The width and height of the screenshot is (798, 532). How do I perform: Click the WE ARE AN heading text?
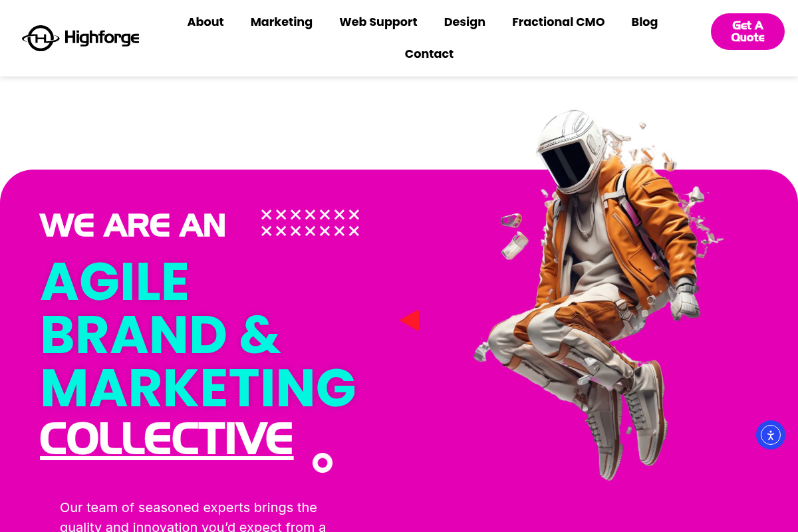133,225
